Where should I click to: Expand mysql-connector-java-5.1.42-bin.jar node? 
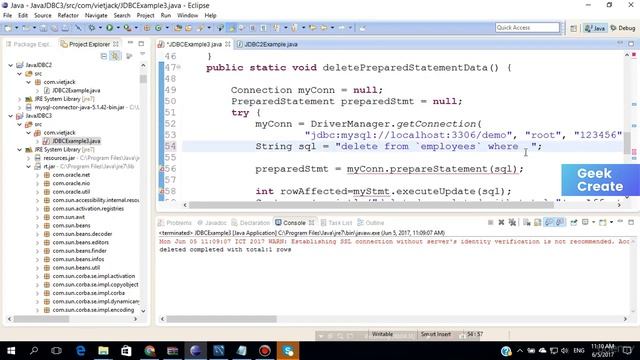(20, 107)
